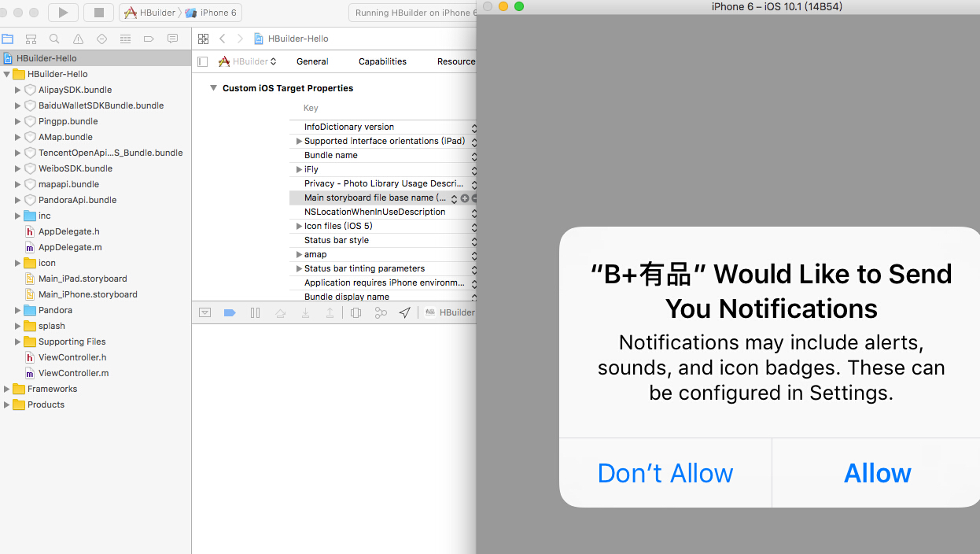Image resolution: width=980 pixels, height=554 pixels.
Task: Open the HBuilder target selector dropdown
Action: coord(248,61)
